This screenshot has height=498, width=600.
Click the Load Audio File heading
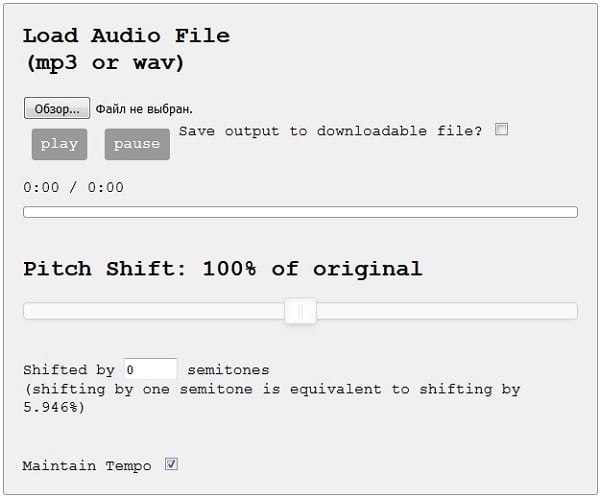pos(126,36)
